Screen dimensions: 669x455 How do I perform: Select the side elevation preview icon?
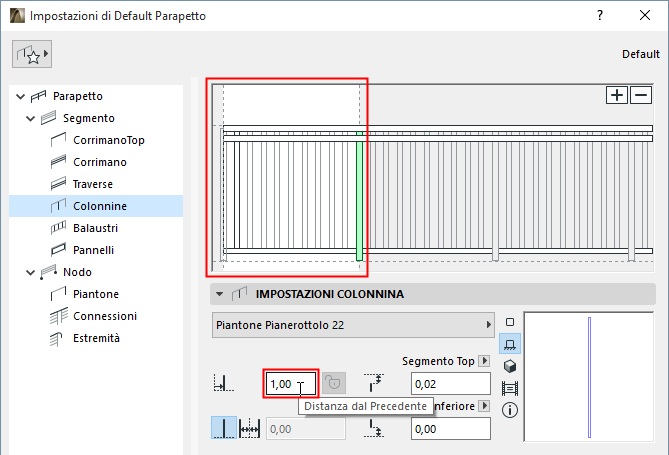pos(510,344)
